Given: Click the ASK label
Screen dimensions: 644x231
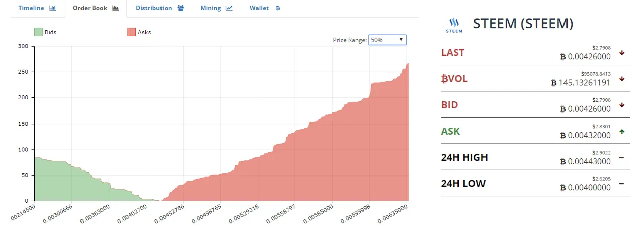Looking at the screenshot, I should point(451,131).
